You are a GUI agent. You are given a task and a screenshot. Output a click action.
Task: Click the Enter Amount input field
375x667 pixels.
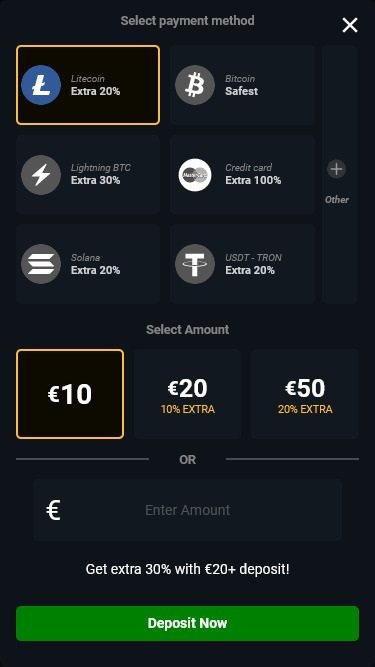[x=188, y=510]
